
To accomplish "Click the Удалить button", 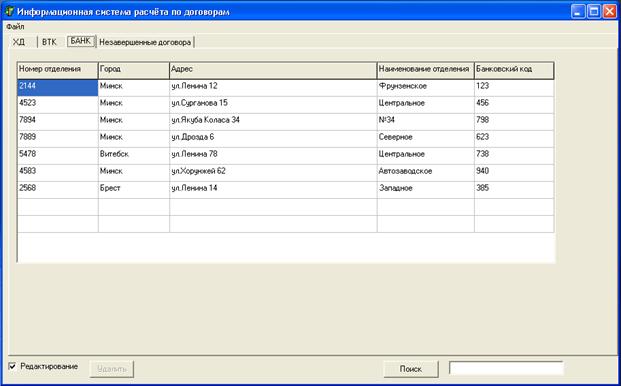I will [x=112, y=369].
